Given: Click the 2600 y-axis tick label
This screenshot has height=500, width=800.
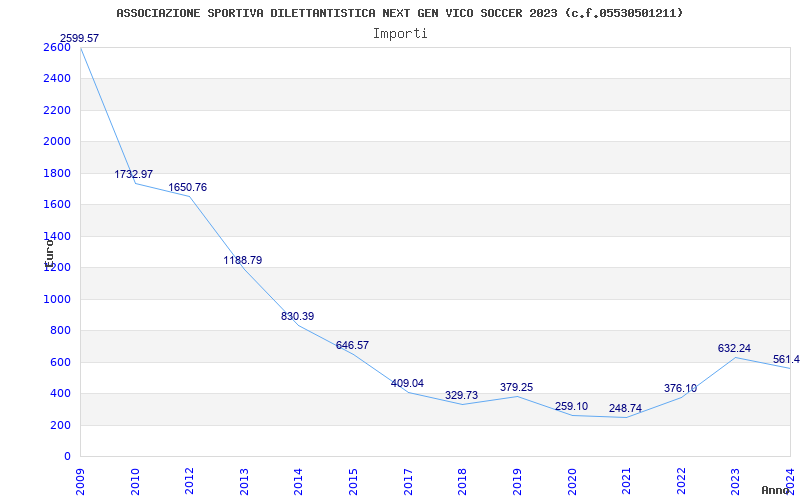Looking at the screenshot, I should tap(57, 47).
